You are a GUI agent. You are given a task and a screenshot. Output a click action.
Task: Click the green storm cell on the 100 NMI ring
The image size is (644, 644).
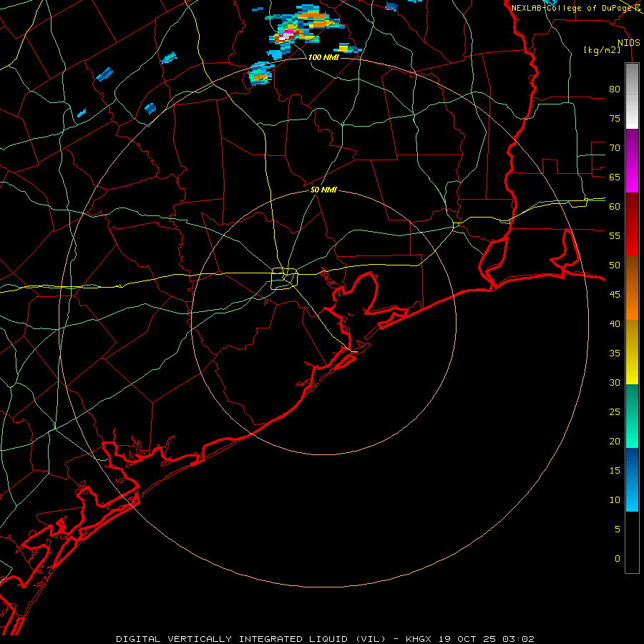point(259,74)
